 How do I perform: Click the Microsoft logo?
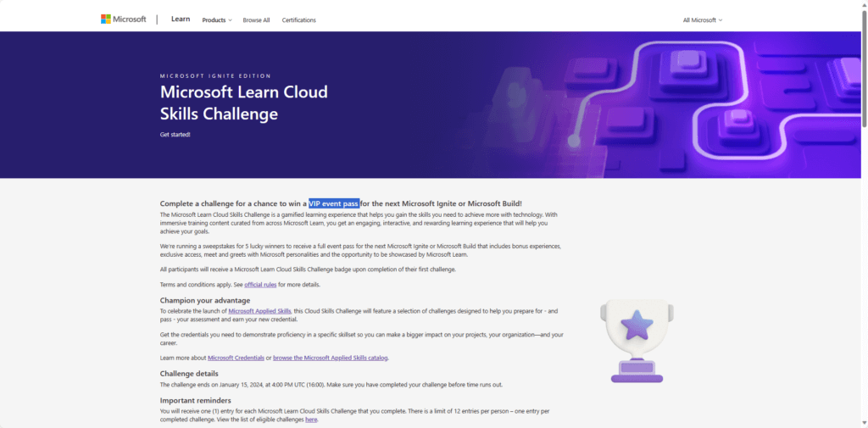(123, 19)
